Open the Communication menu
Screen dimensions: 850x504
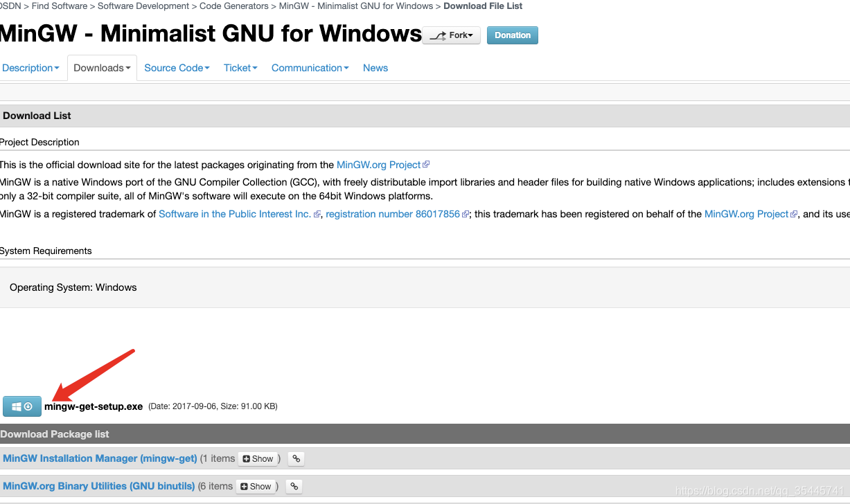(x=310, y=68)
